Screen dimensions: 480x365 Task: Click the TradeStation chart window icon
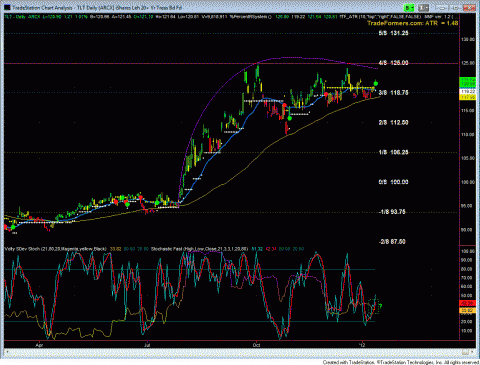7,7
